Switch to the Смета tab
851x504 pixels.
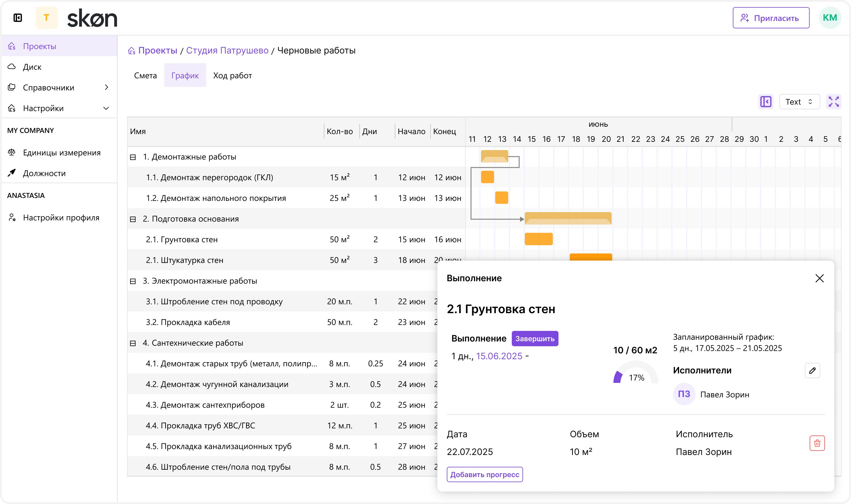tap(145, 75)
